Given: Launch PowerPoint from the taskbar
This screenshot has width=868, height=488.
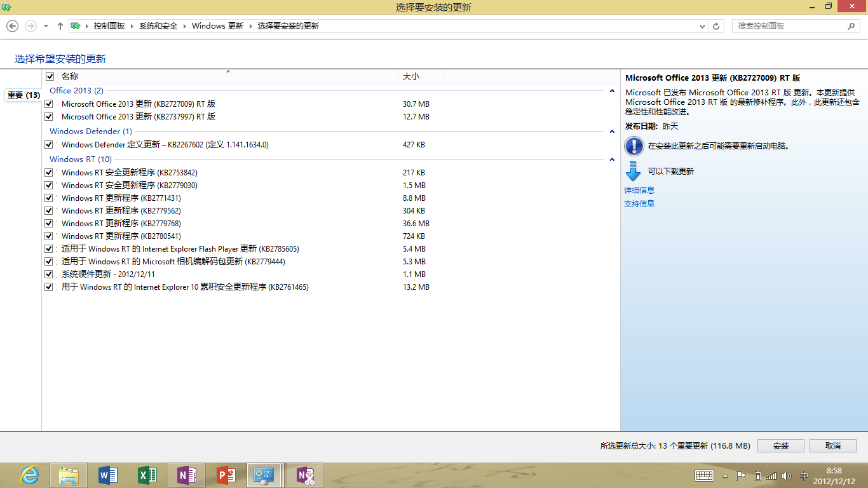Looking at the screenshot, I should (x=227, y=475).
